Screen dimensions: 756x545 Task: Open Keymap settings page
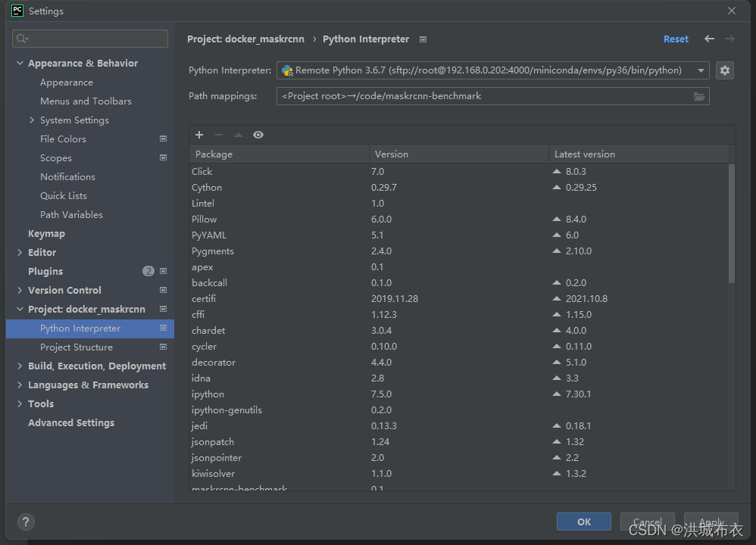click(x=46, y=234)
